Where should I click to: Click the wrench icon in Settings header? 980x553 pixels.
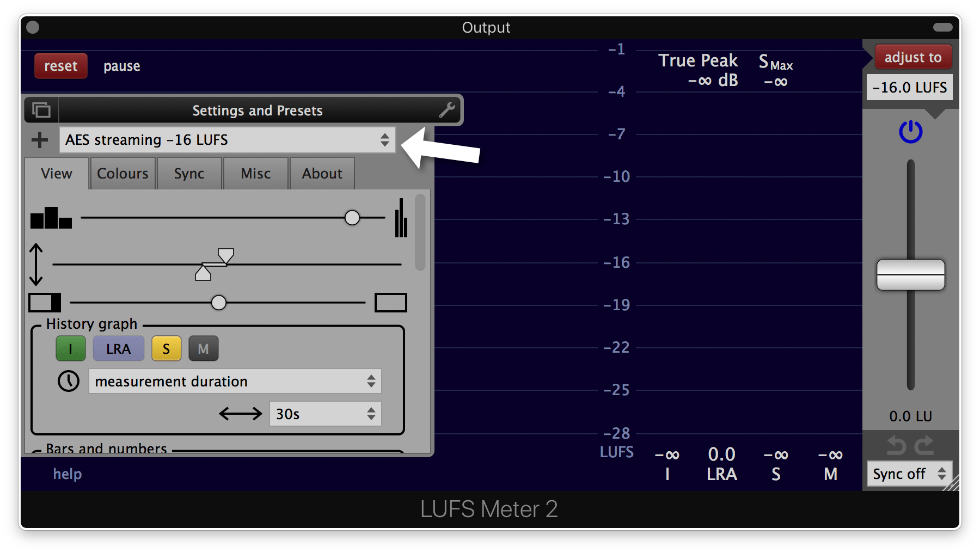(447, 110)
